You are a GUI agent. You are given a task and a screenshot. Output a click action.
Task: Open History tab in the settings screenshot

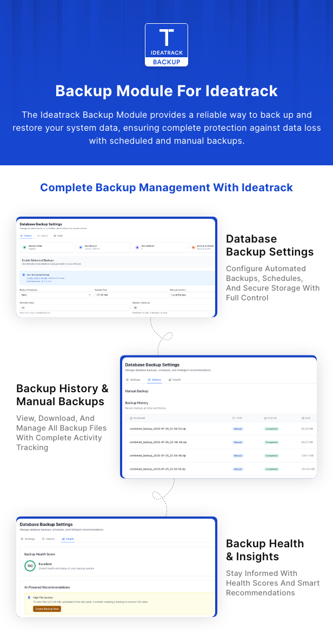point(42,236)
